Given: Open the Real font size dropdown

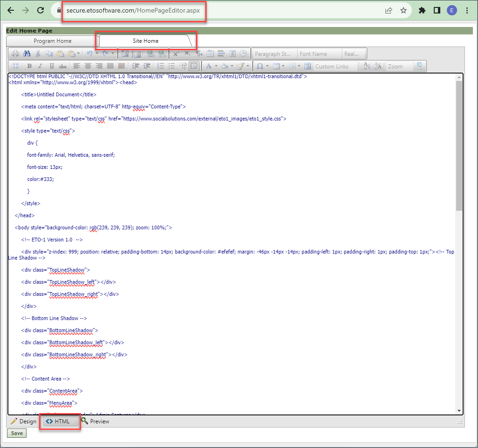Looking at the screenshot, I should (x=354, y=54).
